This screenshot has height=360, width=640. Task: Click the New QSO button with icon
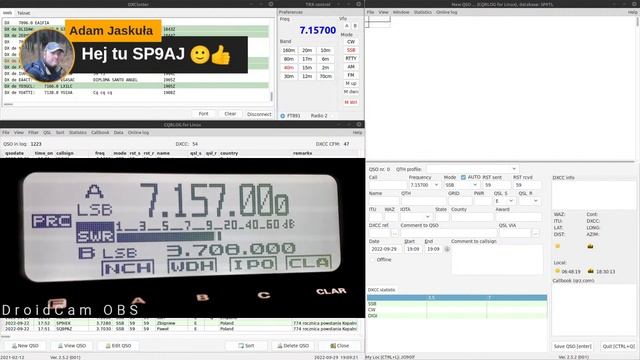click(25, 346)
